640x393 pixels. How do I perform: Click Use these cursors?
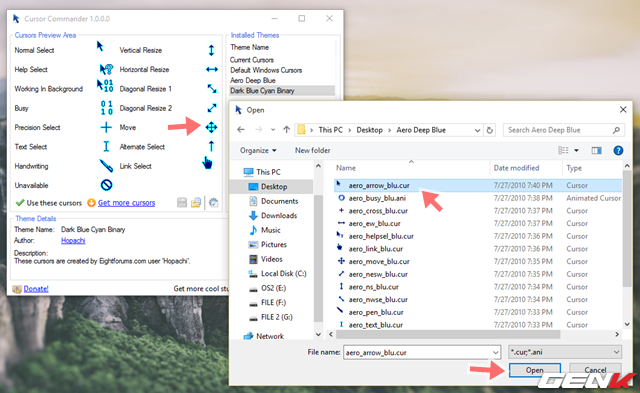(x=49, y=203)
